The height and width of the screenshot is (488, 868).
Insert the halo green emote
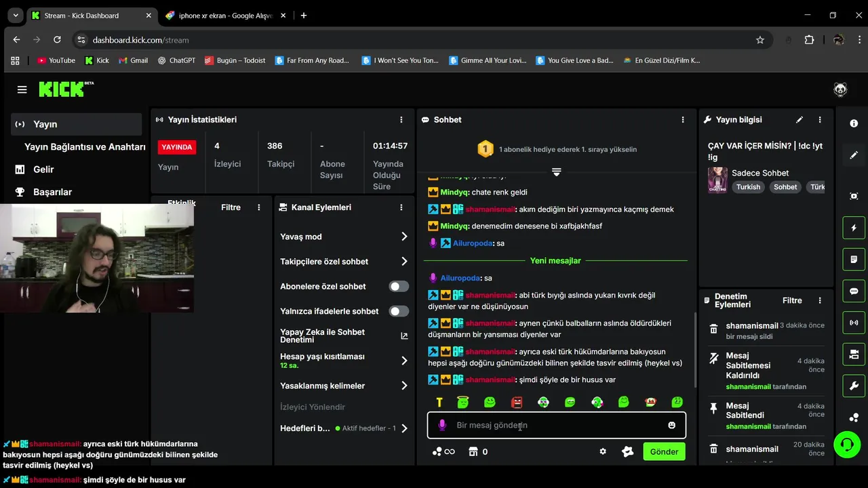462,402
